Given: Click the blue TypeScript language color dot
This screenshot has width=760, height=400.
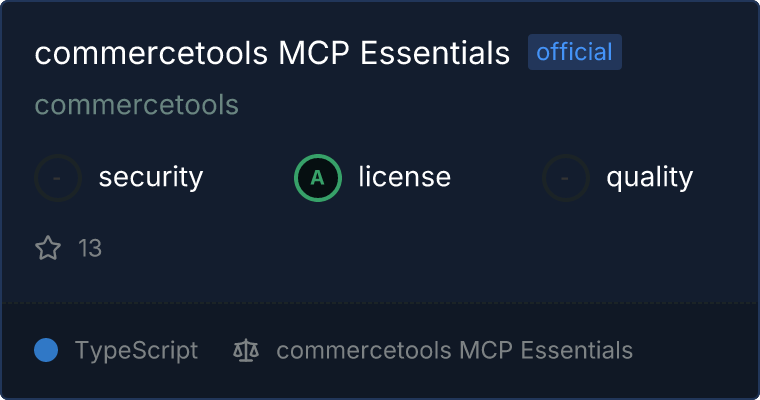Looking at the screenshot, I should (46, 350).
